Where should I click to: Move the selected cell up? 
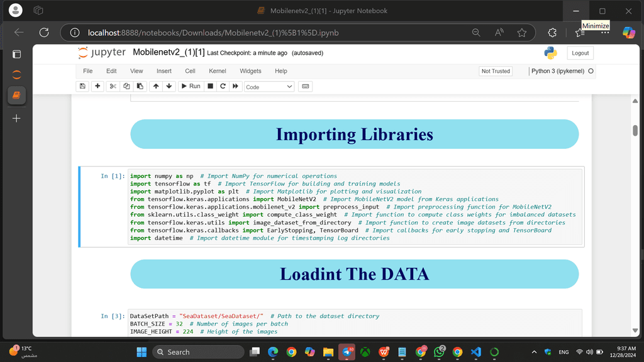pos(156,86)
